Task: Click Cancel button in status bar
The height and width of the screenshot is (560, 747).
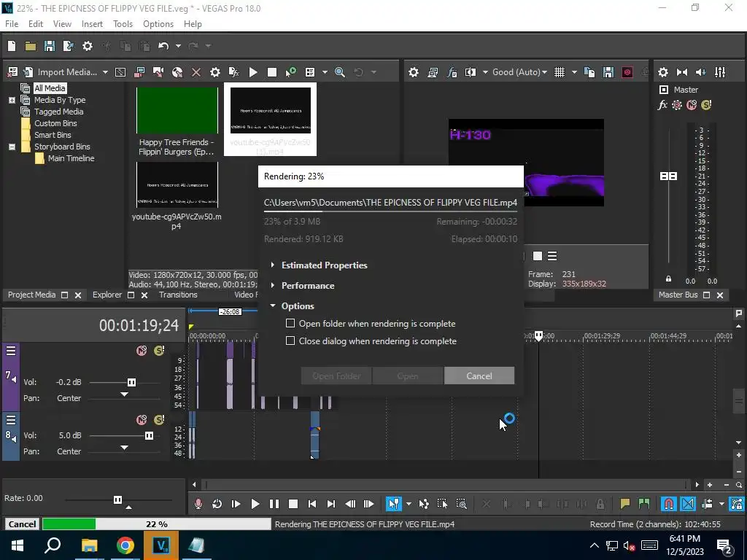Action: 22,524
